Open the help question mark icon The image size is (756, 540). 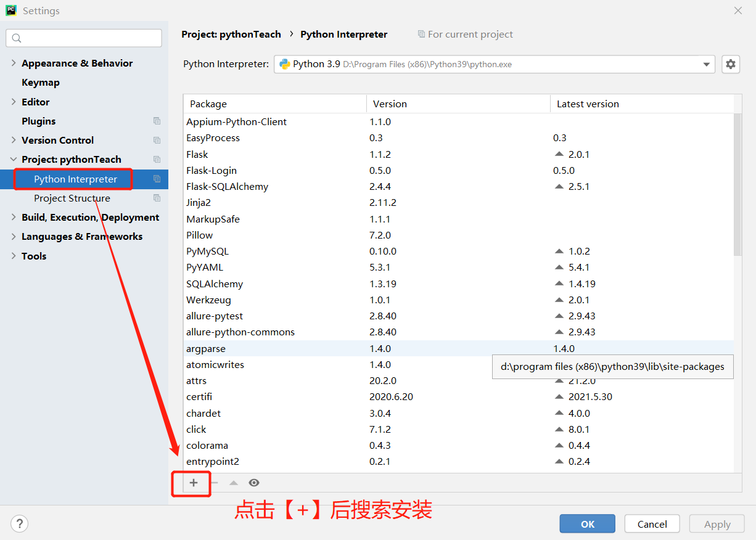click(20, 524)
